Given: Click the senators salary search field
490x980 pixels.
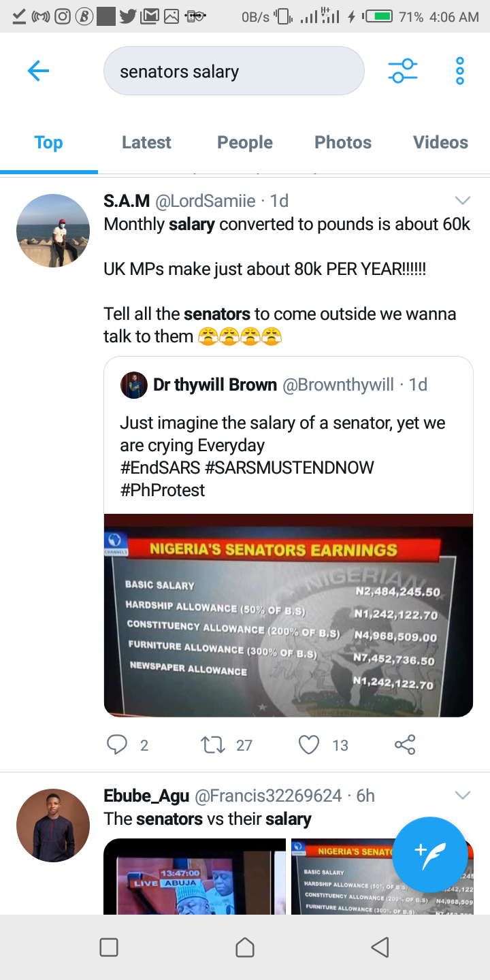Looking at the screenshot, I should [233, 71].
